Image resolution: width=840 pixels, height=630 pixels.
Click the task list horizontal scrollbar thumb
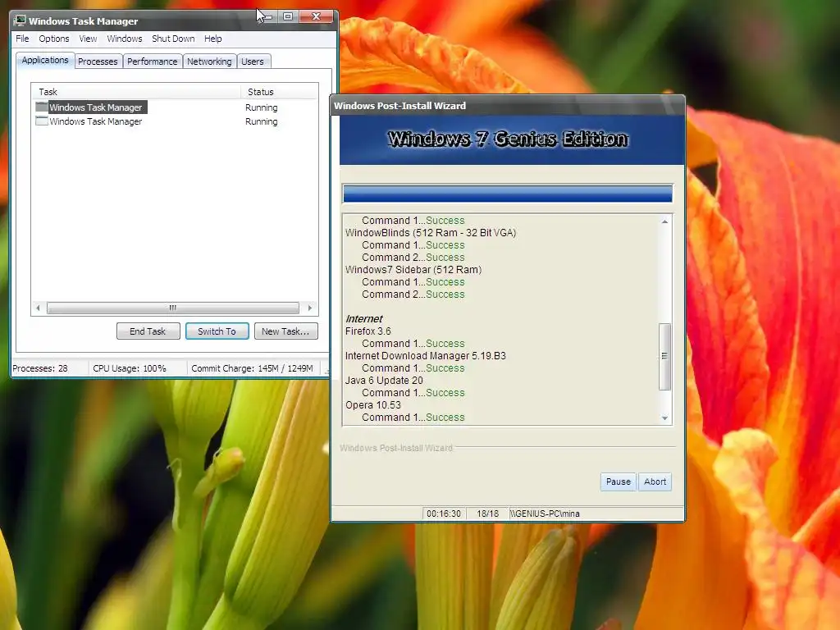click(172, 308)
